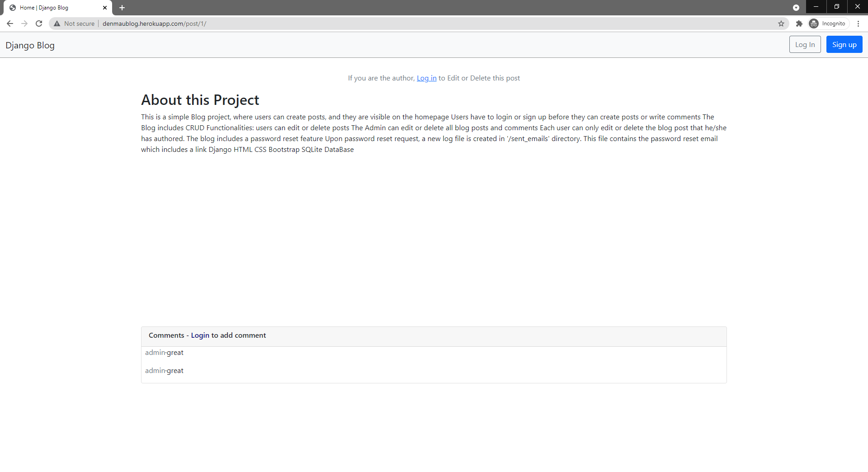Viewport: 868px width, 472px height.
Task: Open the browser extensions puzzle icon
Action: (x=799, y=24)
